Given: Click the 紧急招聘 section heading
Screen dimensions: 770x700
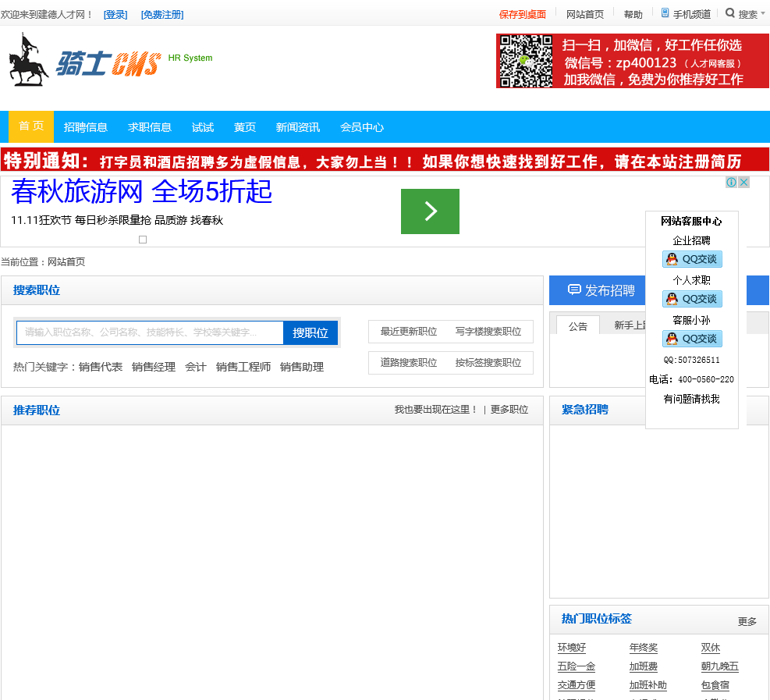Looking at the screenshot, I should [x=585, y=409].
